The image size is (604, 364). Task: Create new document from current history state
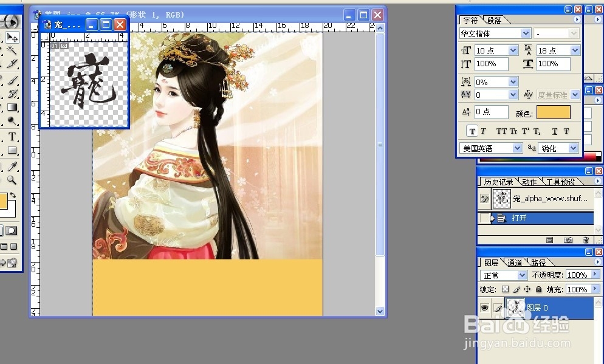(550, 240)
